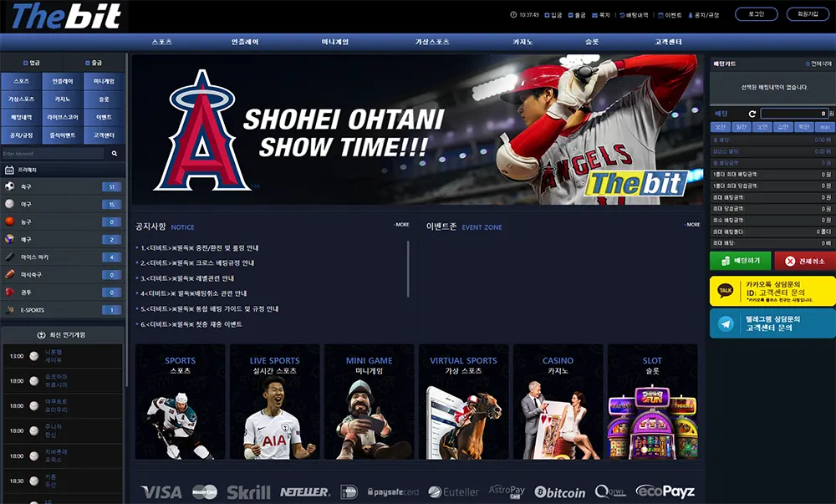Open the 카지노 main navigation menu
Image resolution: width=836 pixels, height=504 pixels.
(522, 42)
